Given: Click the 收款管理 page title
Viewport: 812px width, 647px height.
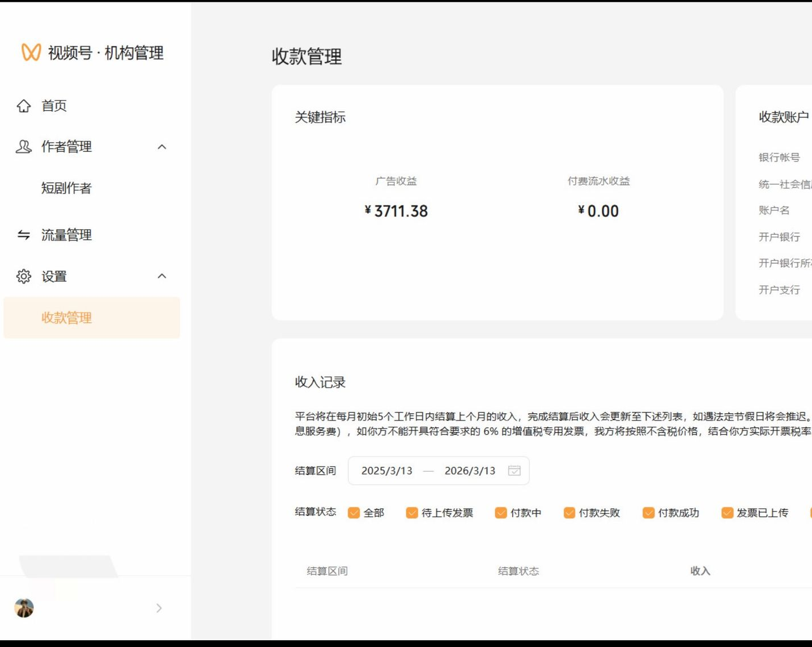Looking at the screenshot, I should (307, 56).
